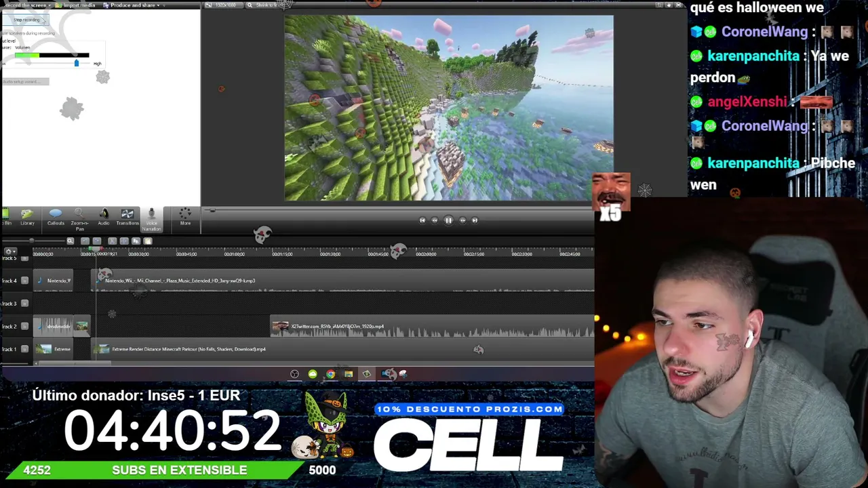Open the timeline settings gear dropdown
868x488 pixels.
[x=9, y=252]
